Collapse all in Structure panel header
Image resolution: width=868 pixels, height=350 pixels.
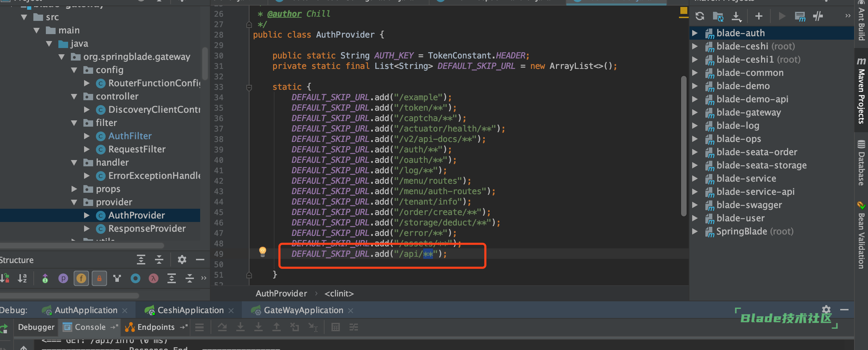tap(159, 260)
